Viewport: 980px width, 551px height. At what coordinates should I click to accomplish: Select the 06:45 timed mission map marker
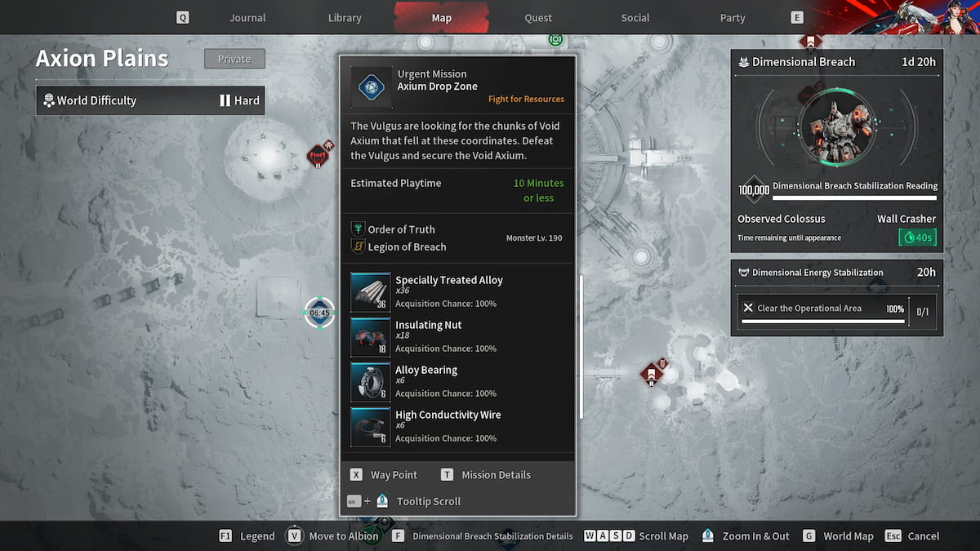319,313
